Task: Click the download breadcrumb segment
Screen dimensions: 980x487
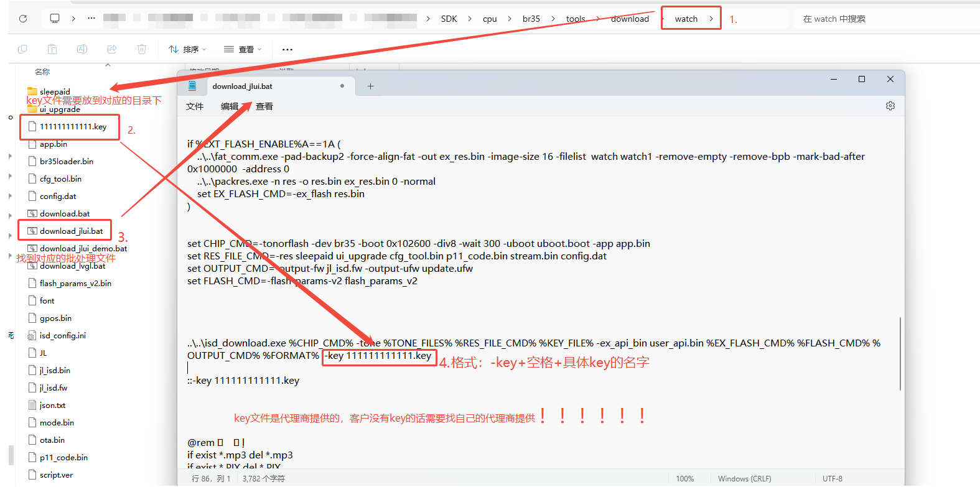Action: (x=630, y=19)
